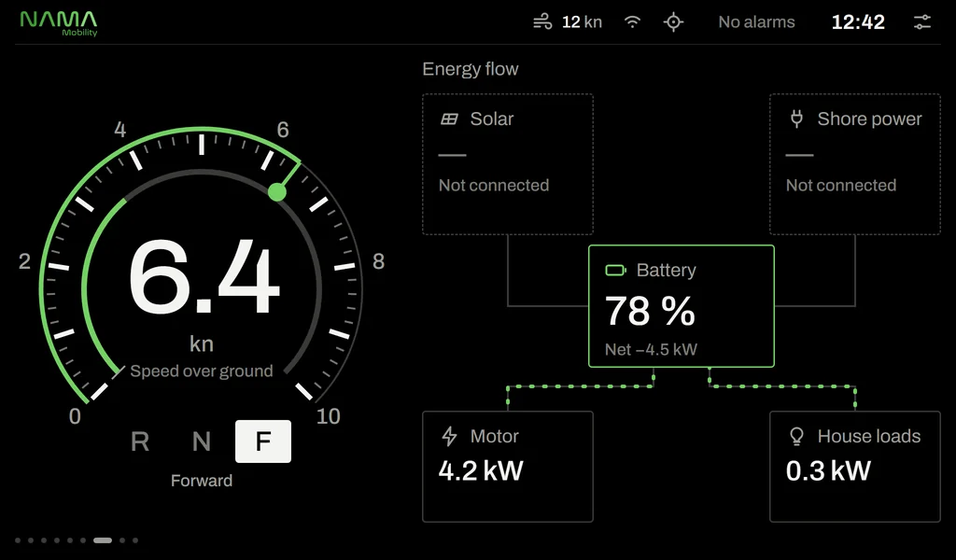Tap the 78 % battery level
Viewport: 956px width, 560px height.
tap(650, 312)
